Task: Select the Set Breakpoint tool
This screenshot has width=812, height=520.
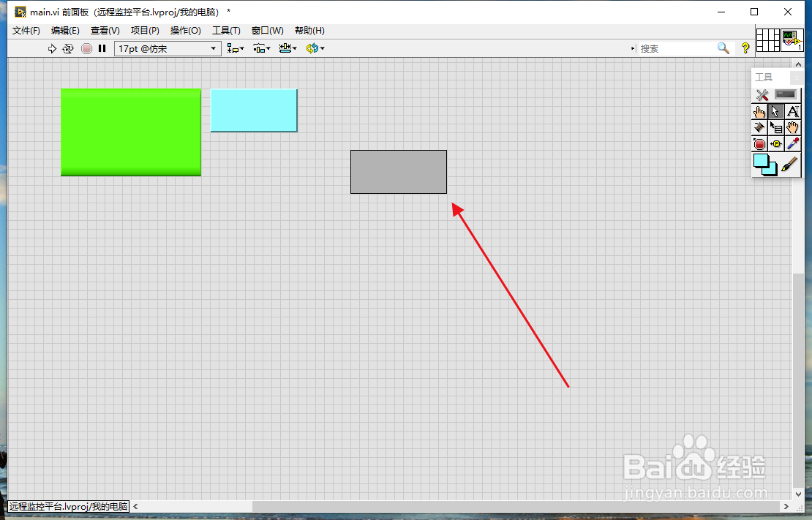Action: coord(759,144)
